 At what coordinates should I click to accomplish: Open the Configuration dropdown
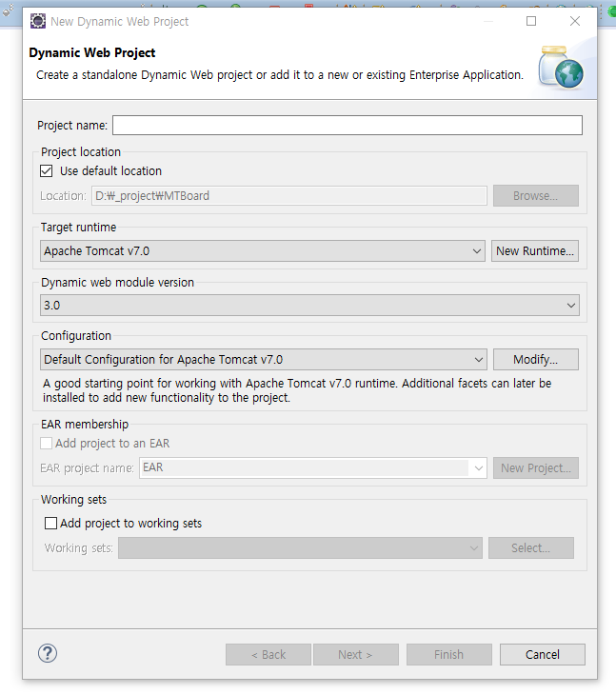point(263,359)
